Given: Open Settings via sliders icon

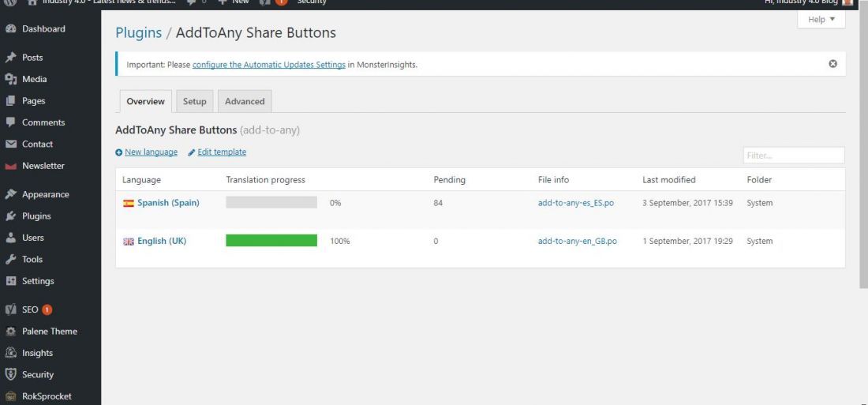Looking at the screenshot, I should click(10, 281).
